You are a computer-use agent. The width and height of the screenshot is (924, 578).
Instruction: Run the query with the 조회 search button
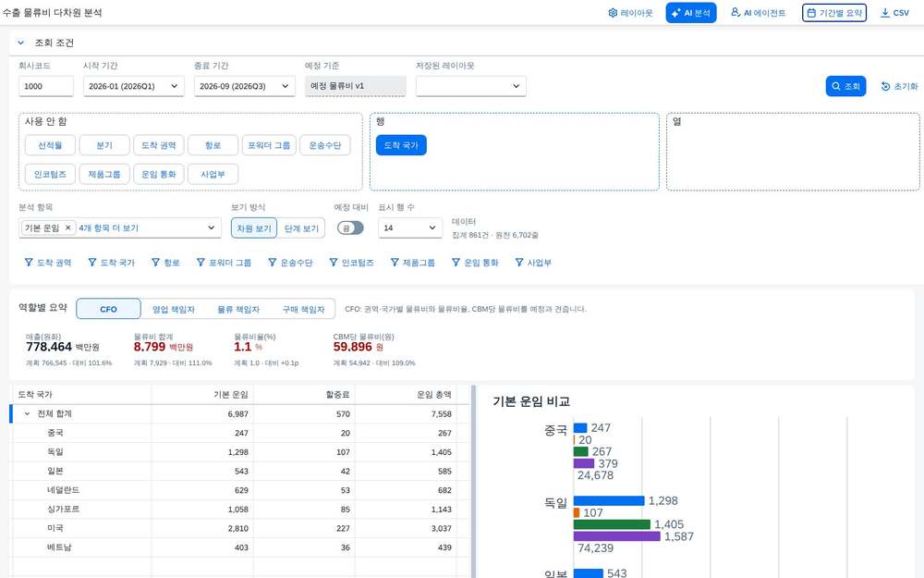click(845, 86)
